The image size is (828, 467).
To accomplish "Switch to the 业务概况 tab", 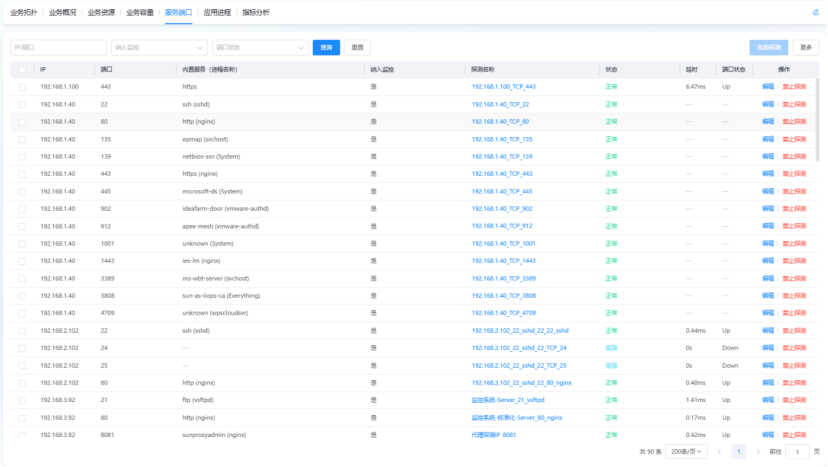I will (62, 12).
